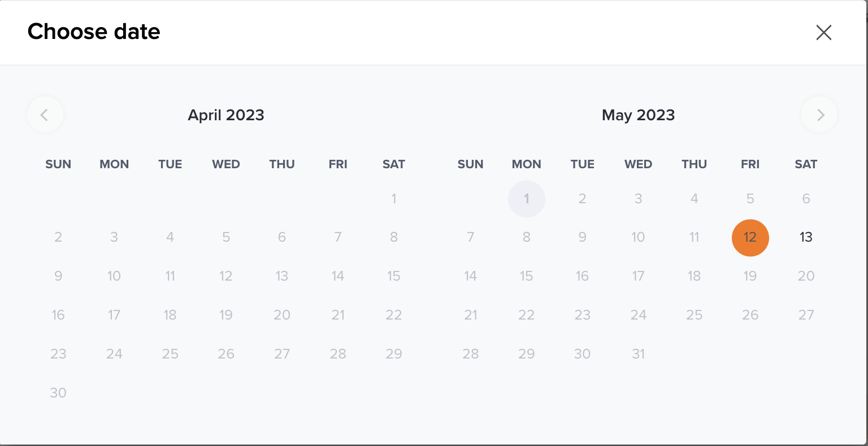The height and width of the screenshot is (446, 868).
Task: Choose April 30 at the bottom
Action: pos(58,392)
